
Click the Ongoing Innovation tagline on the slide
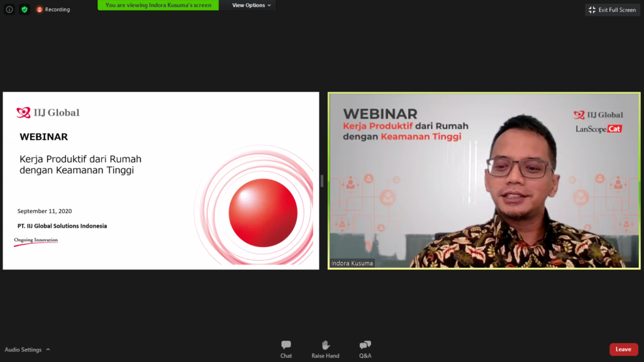click(x=36, y=240)
